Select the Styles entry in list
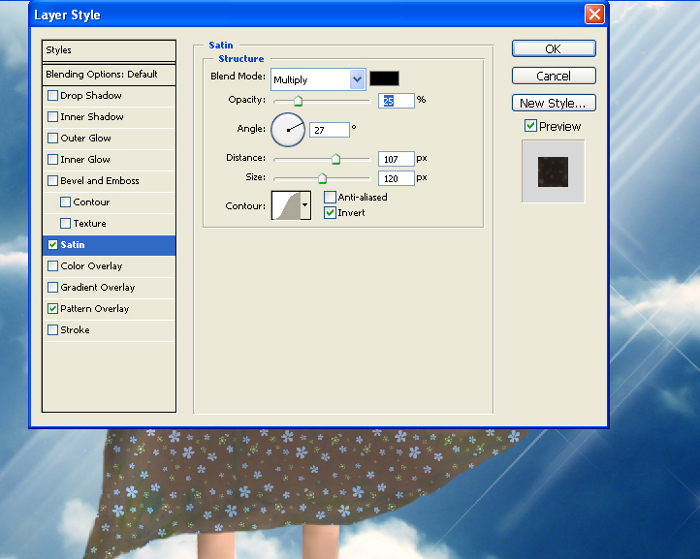The width and height of the screenshot is (700, 559). (59, 50)
